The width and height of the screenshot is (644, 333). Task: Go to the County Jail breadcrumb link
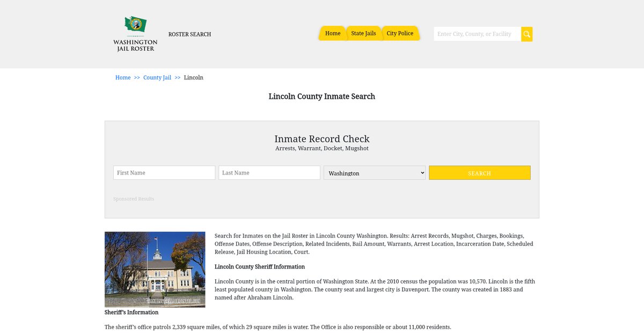coord(157,77)
